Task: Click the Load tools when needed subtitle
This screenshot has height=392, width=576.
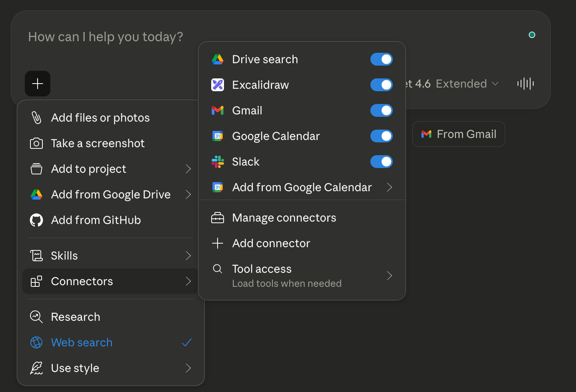Action: point(287,283)
